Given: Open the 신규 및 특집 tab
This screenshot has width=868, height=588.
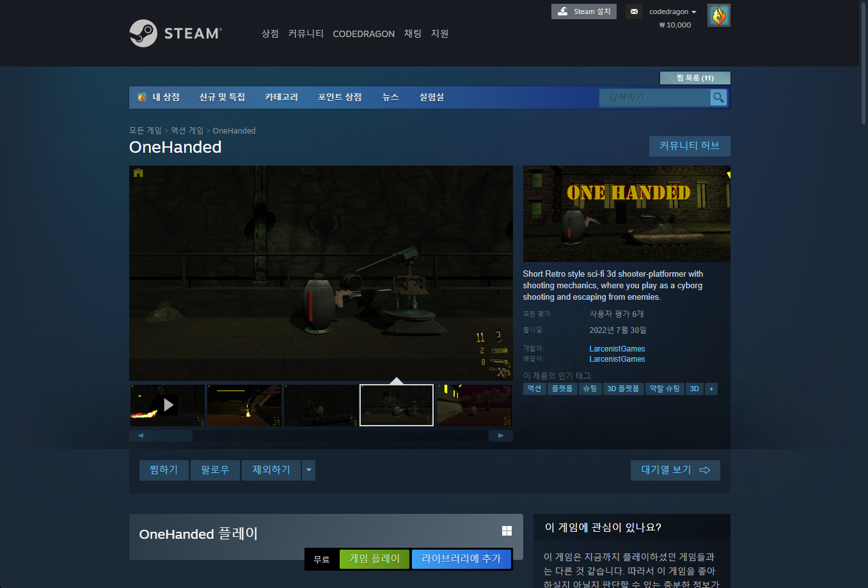Looking at the screenshot, I should pos(222,97).
